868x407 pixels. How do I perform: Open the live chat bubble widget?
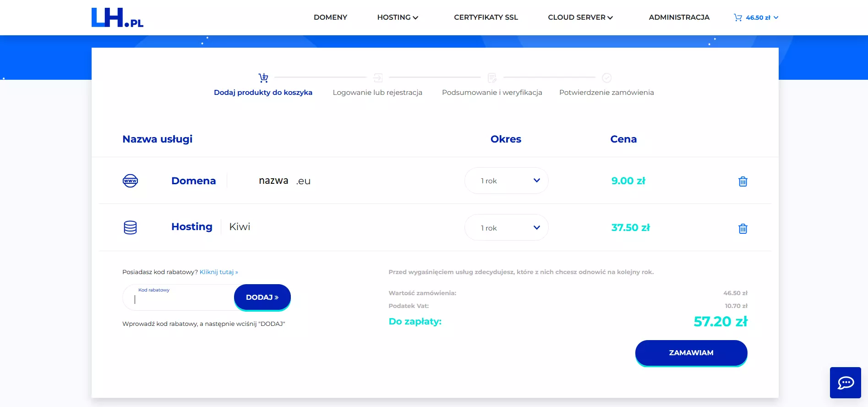tap(846, 383)
